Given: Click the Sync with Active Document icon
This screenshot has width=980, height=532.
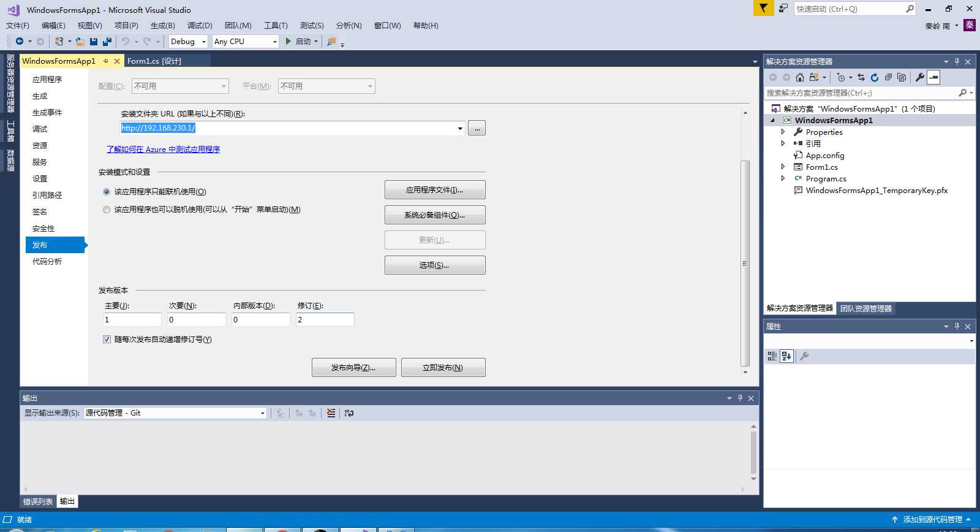Looking at the screenshot, I should 861,77.
